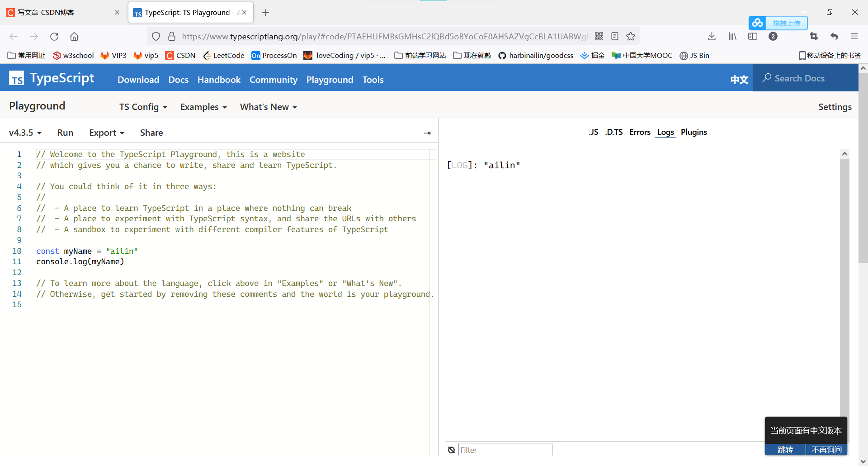Viewport: 868px width, 466px height.
Task: Click inside the Filter input field
Action: [x=505, y=450]
